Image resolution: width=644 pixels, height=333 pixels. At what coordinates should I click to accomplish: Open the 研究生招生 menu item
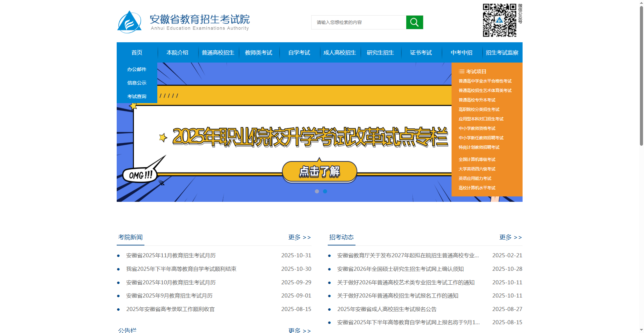pyautogui.click(x=380, y=52)
